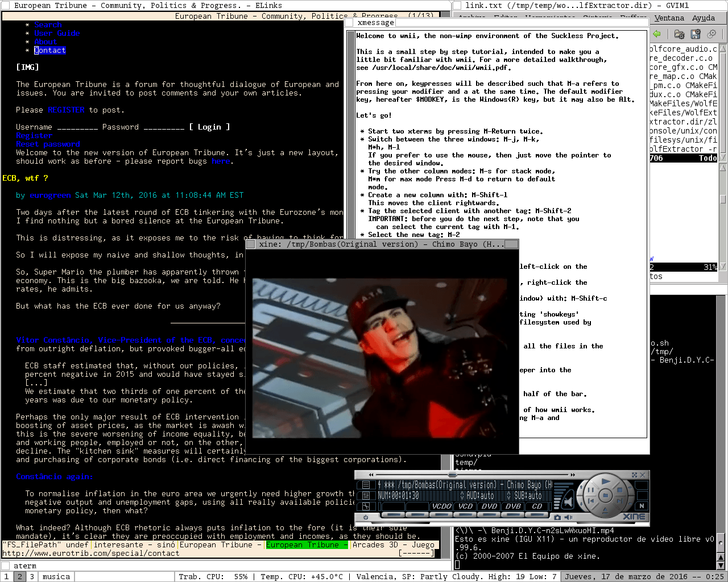The height and width of the screenshot is (582, 728).
Task: Click the xine power/exit icon
Action: 365,517
